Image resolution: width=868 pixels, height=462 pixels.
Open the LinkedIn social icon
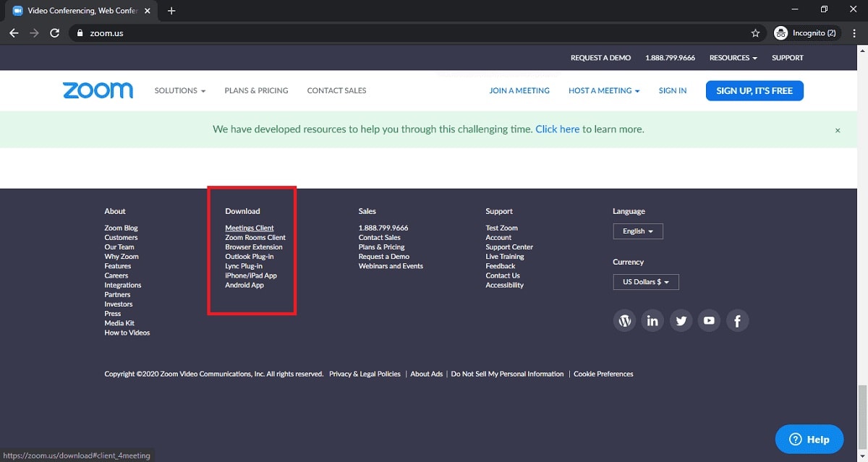(652, 320)
